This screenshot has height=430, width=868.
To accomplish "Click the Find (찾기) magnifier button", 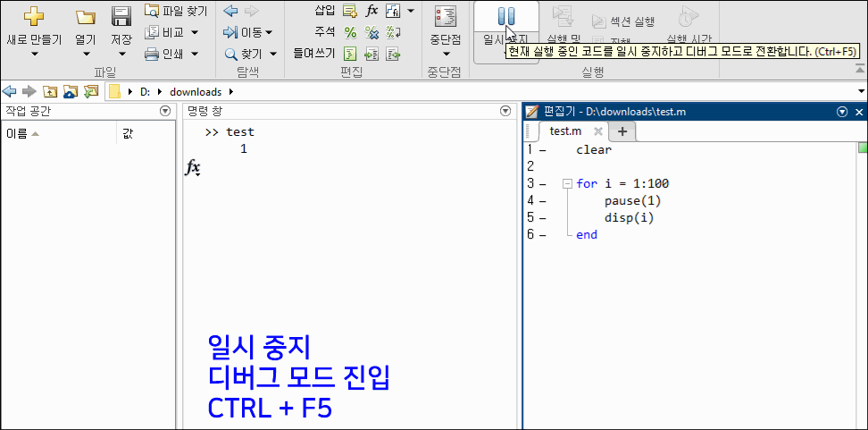I will point(245,54).
